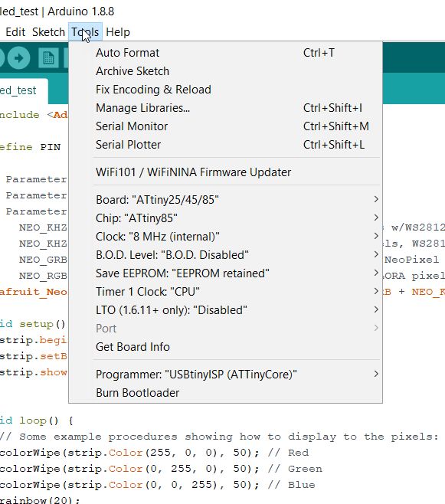The width and height of the screenshot is (445, 504).
Task: Click the Upload arrow toolbar icon
Action: point(18,58)
